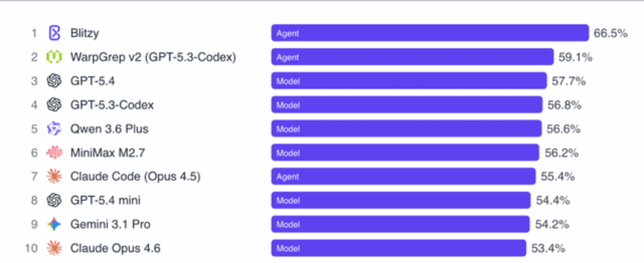
Task: Click the OpenAI logo beside GPT-5.4
Action: coord(54,81)
